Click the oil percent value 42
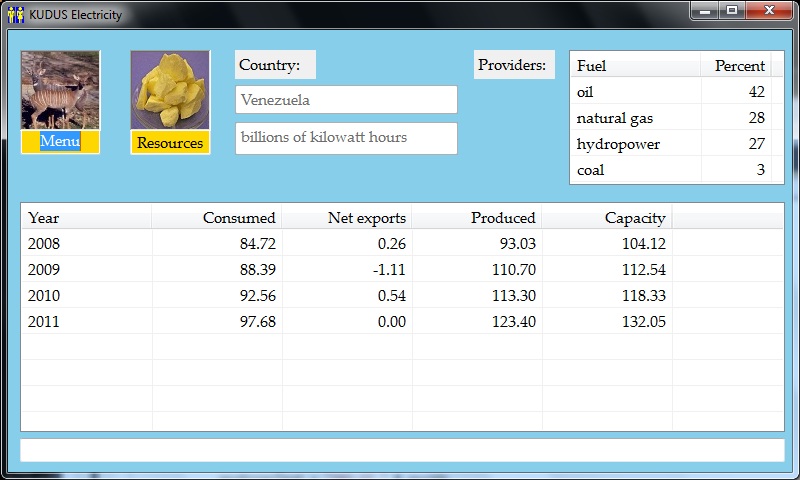The height and width of the screenshot is (480, 800). [x=757, y=92]
